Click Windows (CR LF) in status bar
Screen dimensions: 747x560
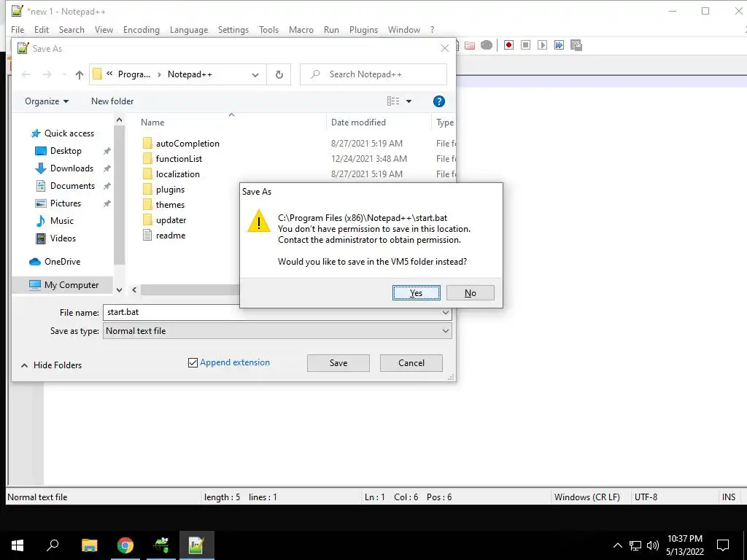587,497
